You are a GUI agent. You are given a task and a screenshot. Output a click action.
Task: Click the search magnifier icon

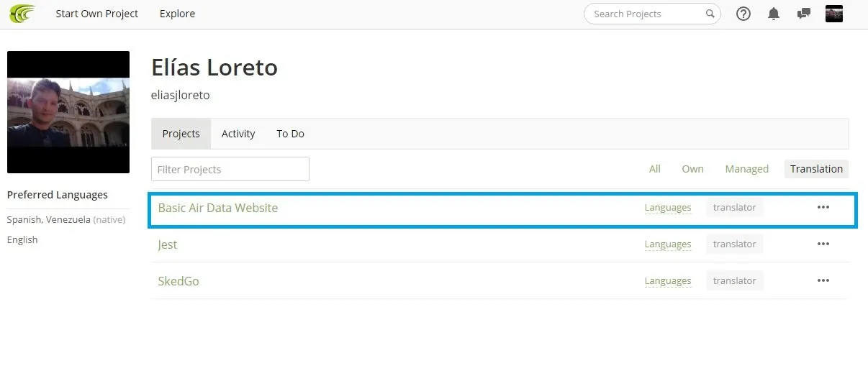tap(710, 14)
